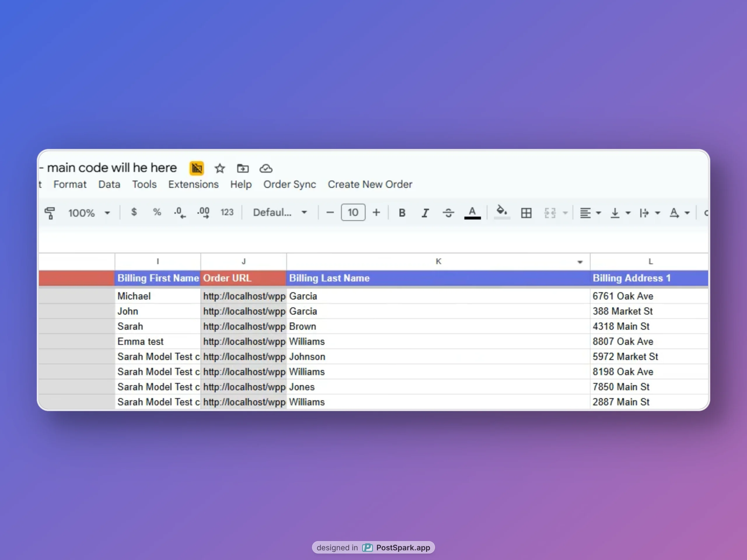Open the Create New Order menu
This screenshot has height=560, width=747.
[x=370, y=184]
